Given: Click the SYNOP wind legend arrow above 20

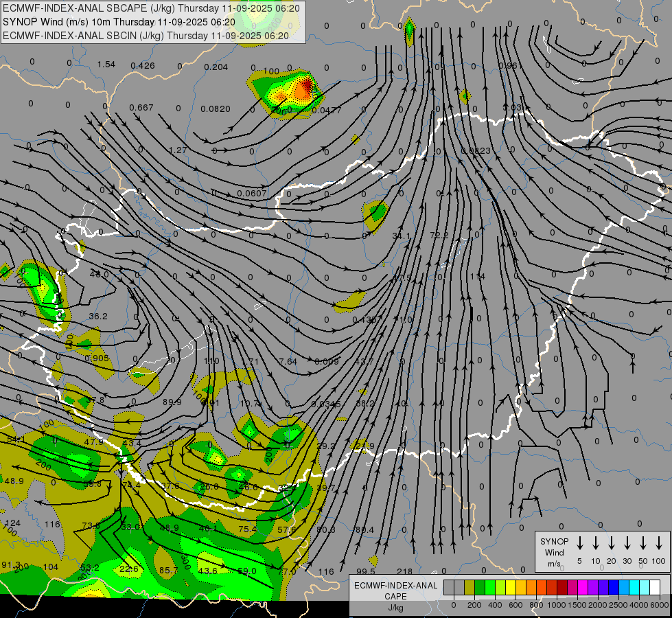Looking at the screenshot, I should pyautogui.click(x=611, y=543).
